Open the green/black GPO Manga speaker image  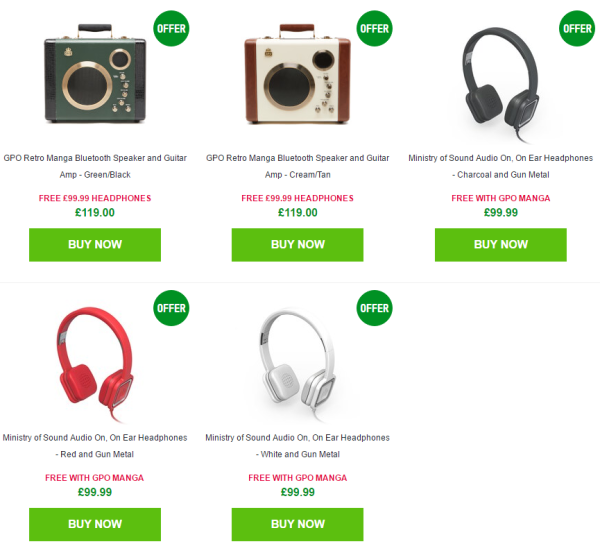click(x=95, y=73)
